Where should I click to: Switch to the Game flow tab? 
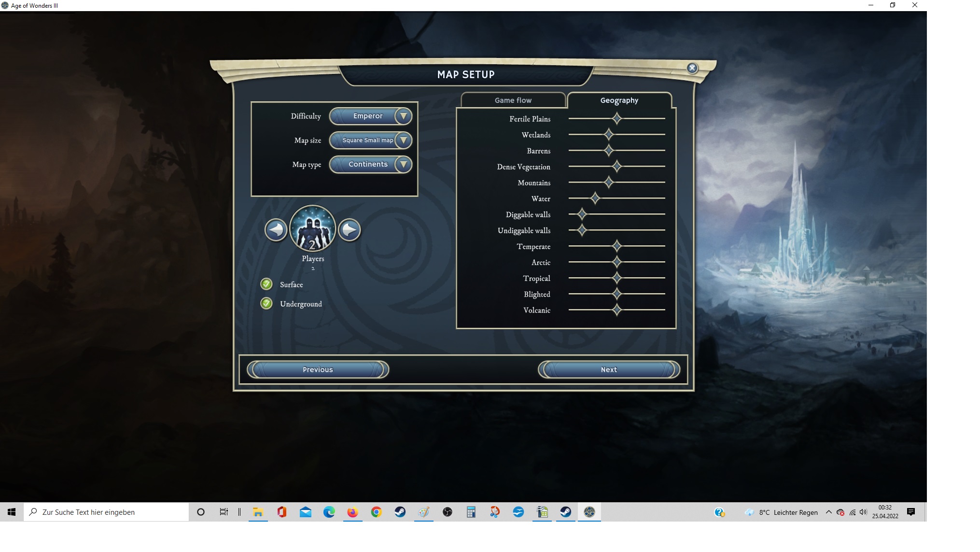point(513,100)
